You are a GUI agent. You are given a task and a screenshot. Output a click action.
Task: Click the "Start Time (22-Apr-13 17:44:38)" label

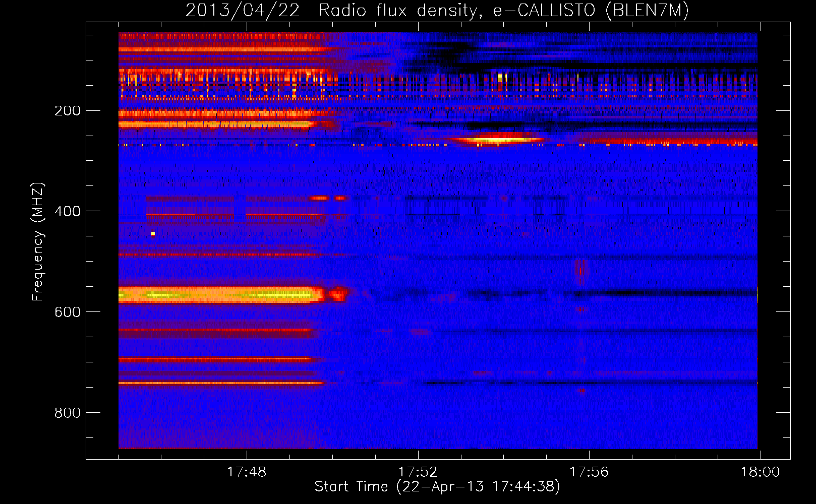[437, 487]
